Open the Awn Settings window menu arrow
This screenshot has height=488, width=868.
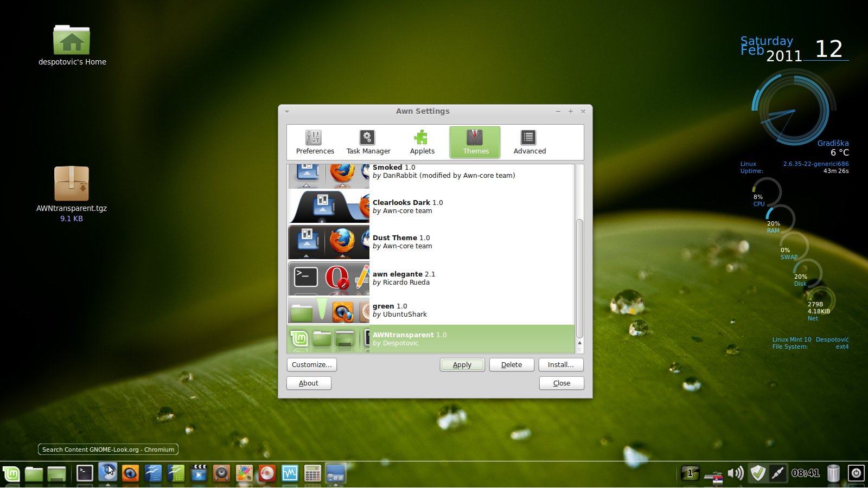coord(287,112)
